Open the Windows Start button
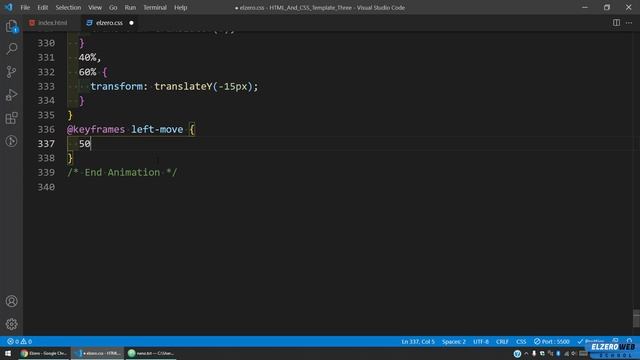The image size is (640, 360). [8, 353]
